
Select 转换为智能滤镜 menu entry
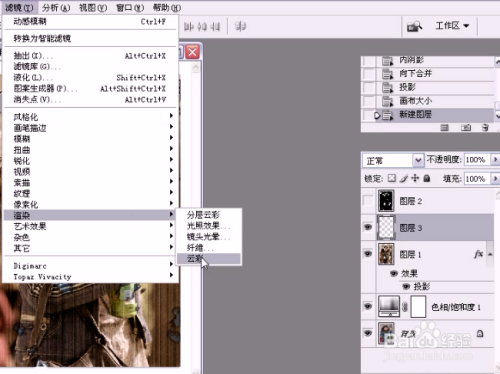pyautogui.click(x=90, y=38)
